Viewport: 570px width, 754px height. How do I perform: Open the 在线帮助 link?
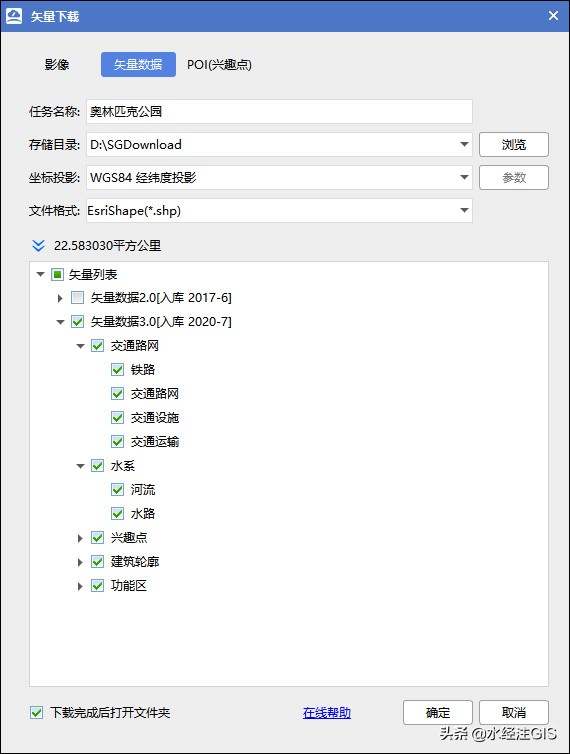pos(327,713)
